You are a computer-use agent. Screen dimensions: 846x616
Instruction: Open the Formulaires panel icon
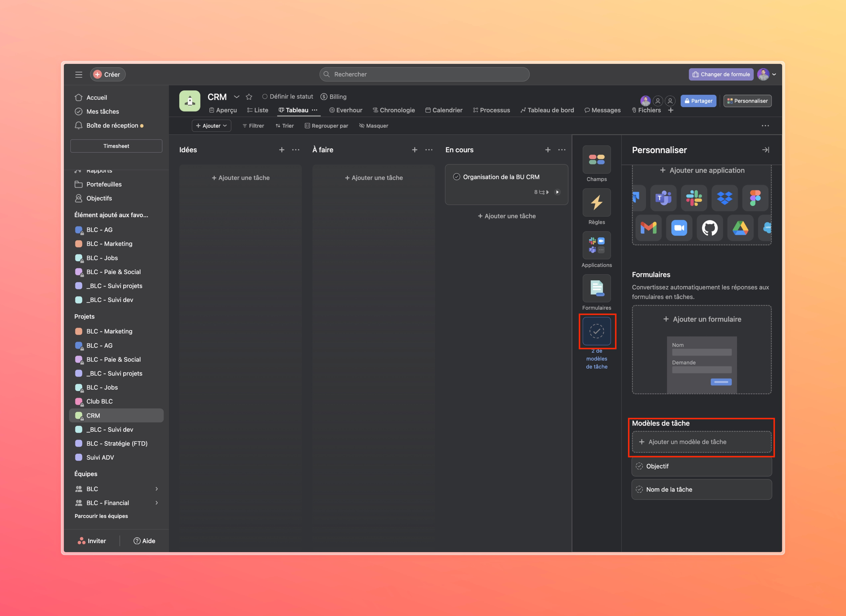[596, 288]
